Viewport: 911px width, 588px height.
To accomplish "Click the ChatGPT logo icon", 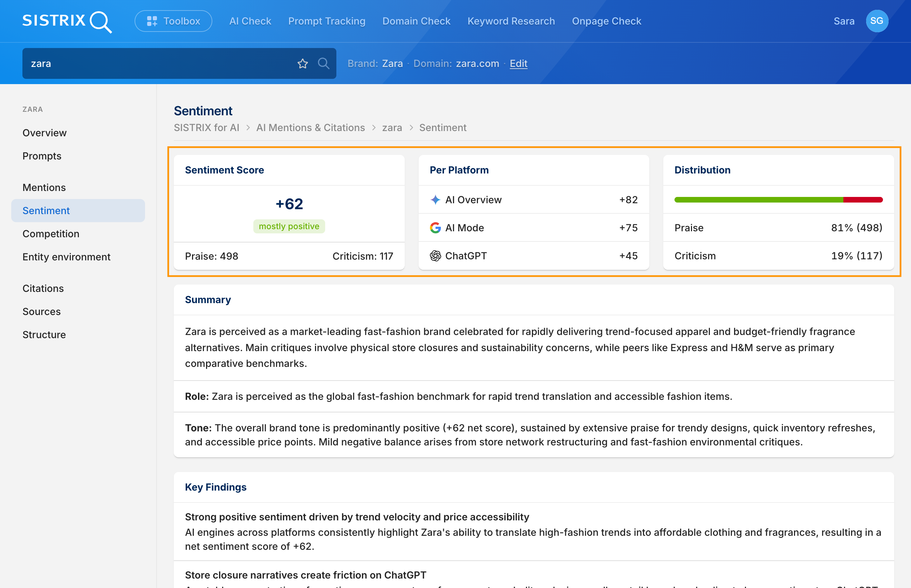I will click(435, 256).
